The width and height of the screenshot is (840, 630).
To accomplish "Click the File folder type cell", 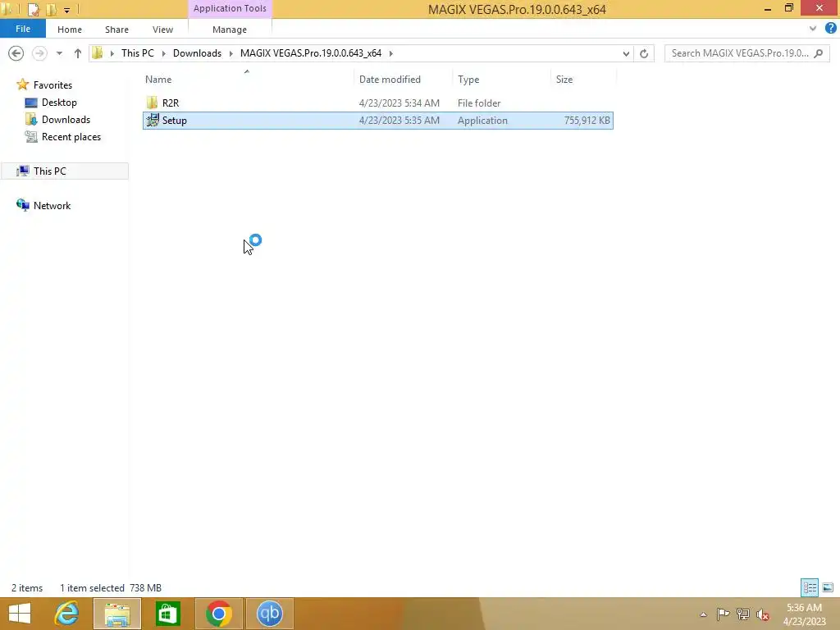I will point(479,103).
